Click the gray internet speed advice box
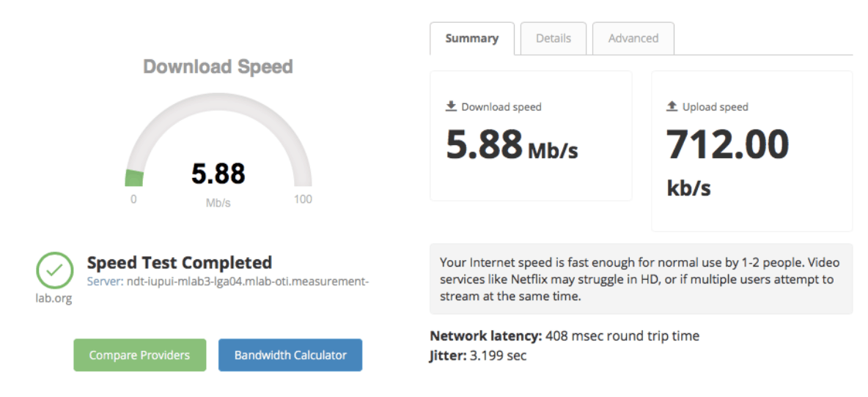 coord(641,278)
